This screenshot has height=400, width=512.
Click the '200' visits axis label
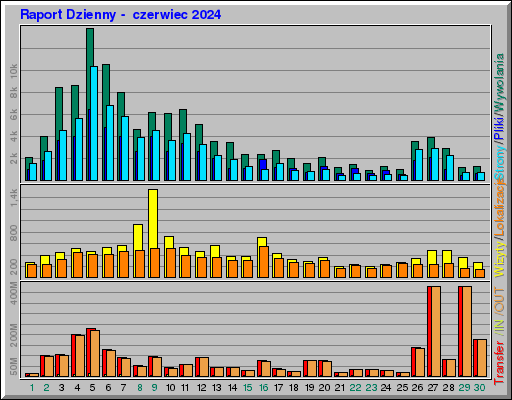(x=14, y=267)
